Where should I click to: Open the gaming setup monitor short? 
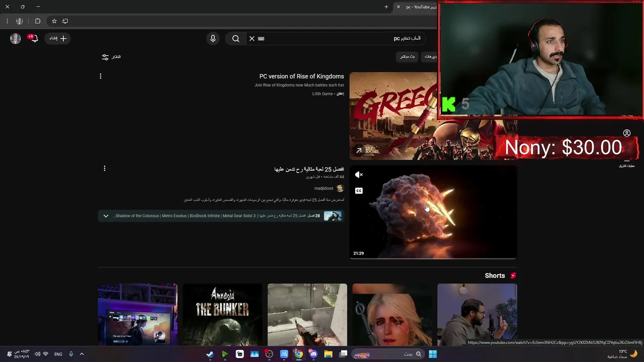click(138, 315)
